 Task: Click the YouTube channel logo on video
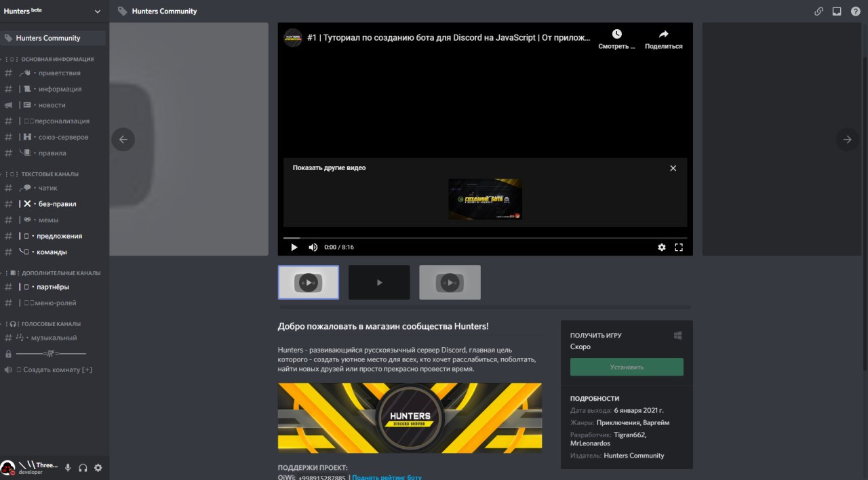[x=293, y=37]
